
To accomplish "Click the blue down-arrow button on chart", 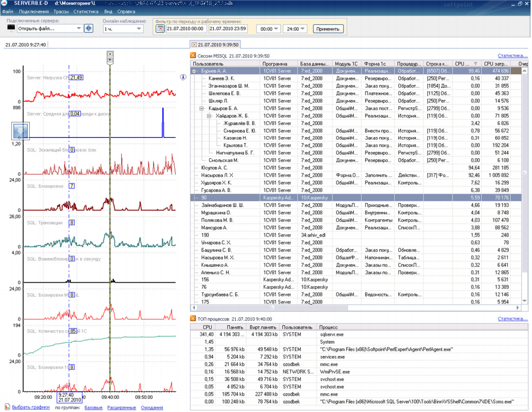I will pyautogui.click(x=20, y=131).
